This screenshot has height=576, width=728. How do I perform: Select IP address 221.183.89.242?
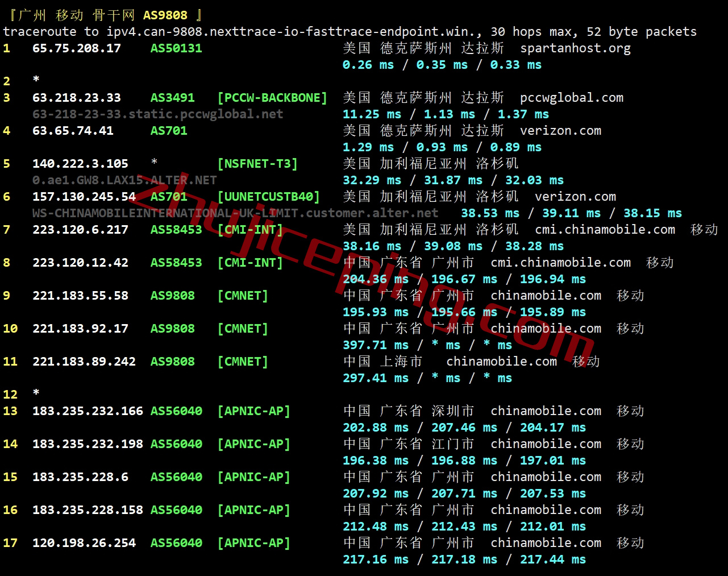84,362
